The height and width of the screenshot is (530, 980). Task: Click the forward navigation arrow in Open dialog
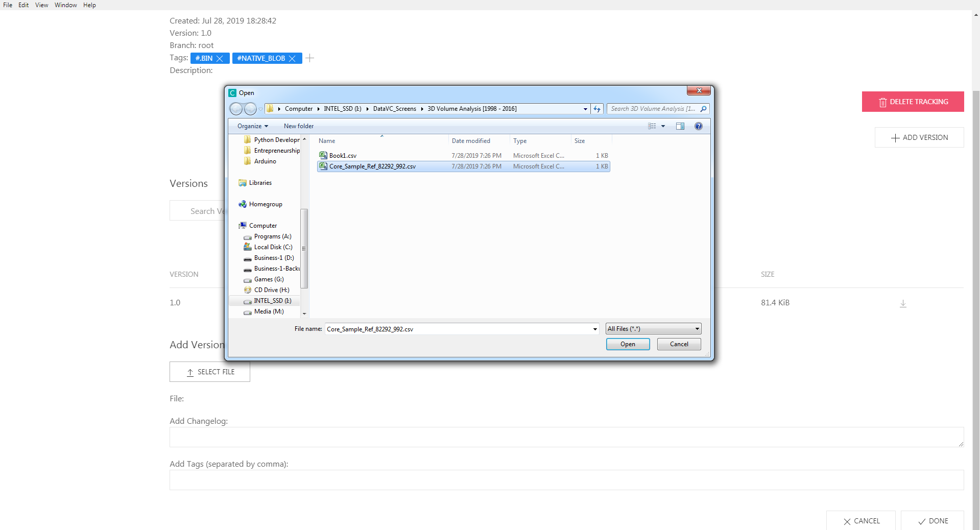[250, 109]
